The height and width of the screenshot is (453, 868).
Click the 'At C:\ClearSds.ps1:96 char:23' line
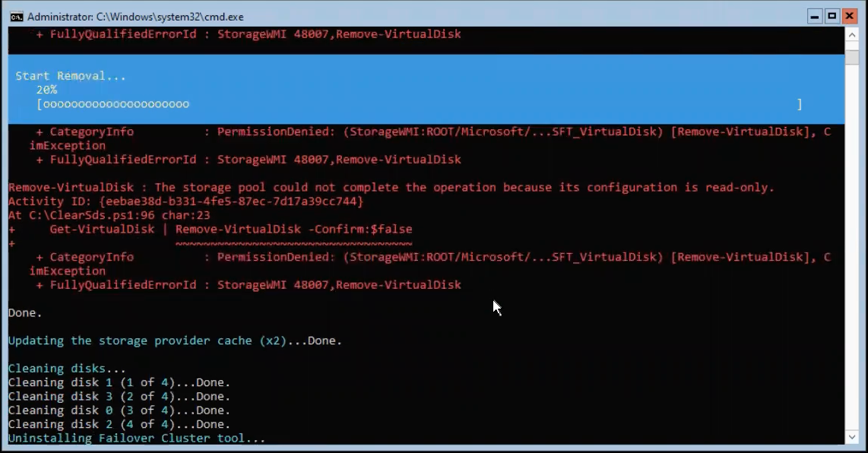point(109,215)
